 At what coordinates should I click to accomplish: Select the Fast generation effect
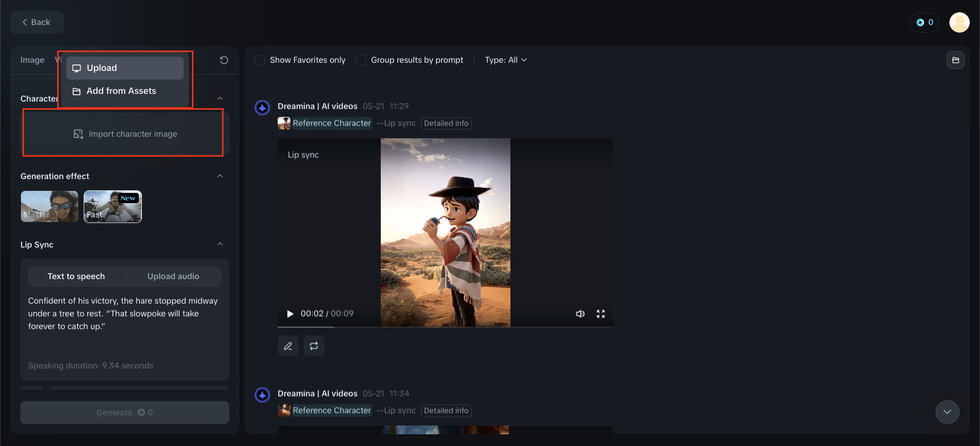click(112, 206)
